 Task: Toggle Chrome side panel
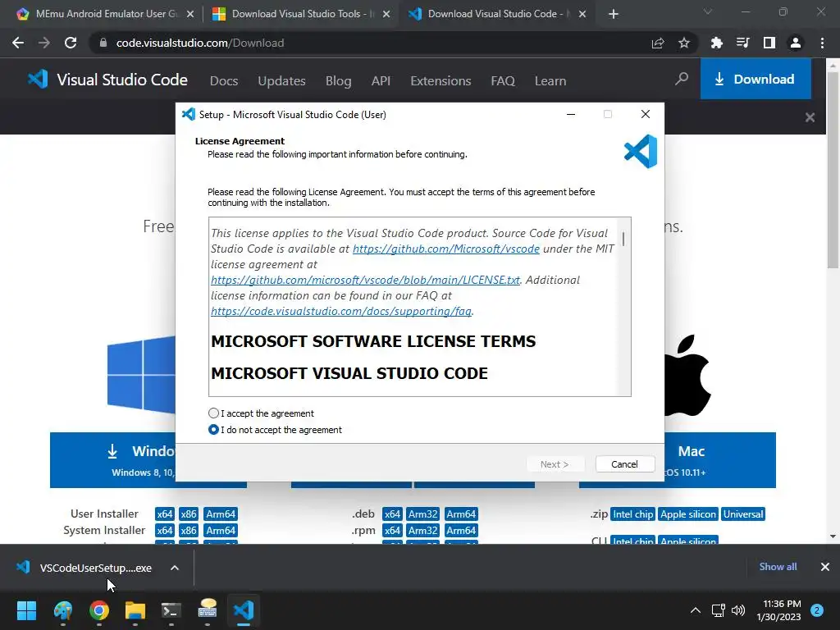pos(769,43)
